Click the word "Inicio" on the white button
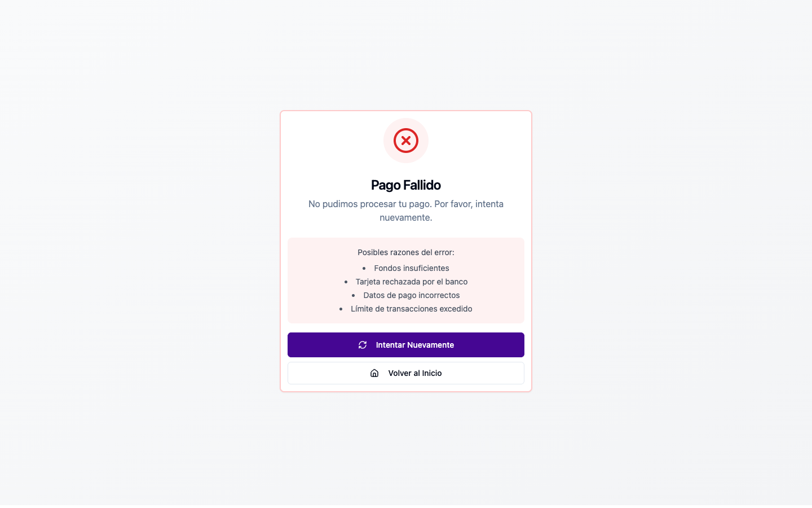The height and width of the screenshot is (508, 812). click(x=431, y=373)
